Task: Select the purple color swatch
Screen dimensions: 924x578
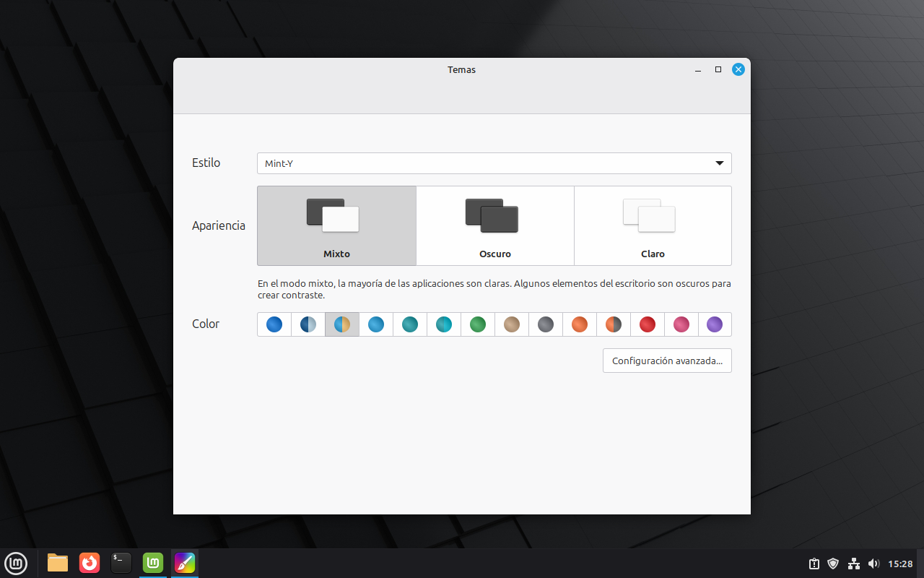Action: [x=715, y=324]
